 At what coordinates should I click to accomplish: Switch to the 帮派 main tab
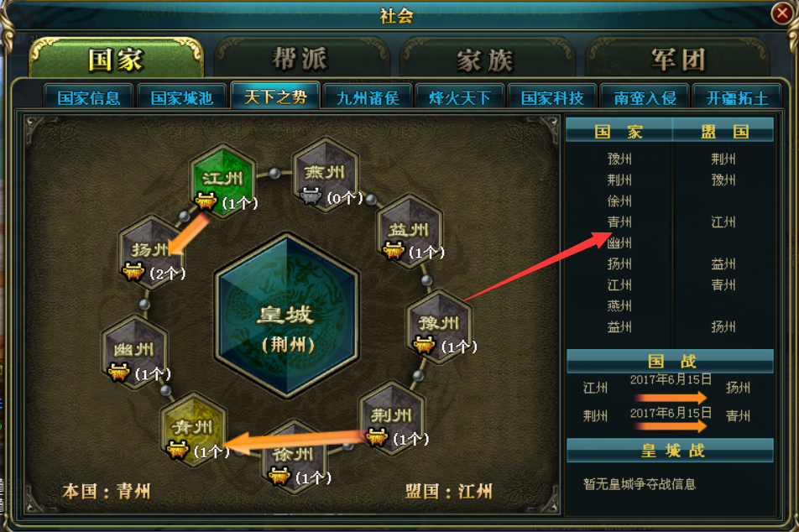pyautogui.click(x=301, y=59)
